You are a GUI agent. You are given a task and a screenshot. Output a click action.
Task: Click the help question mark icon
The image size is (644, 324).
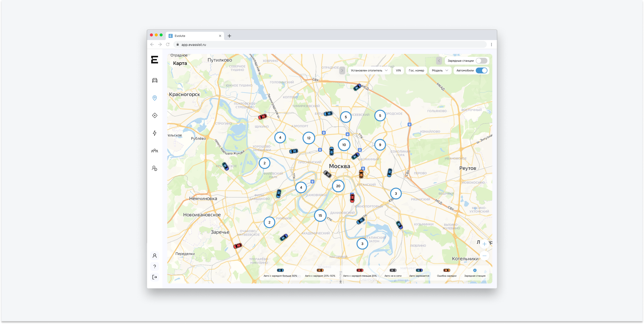point(155,266)
